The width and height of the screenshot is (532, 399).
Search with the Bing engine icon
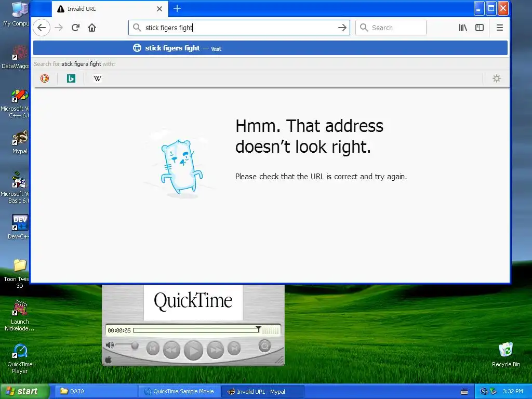(x=71, y=78)
